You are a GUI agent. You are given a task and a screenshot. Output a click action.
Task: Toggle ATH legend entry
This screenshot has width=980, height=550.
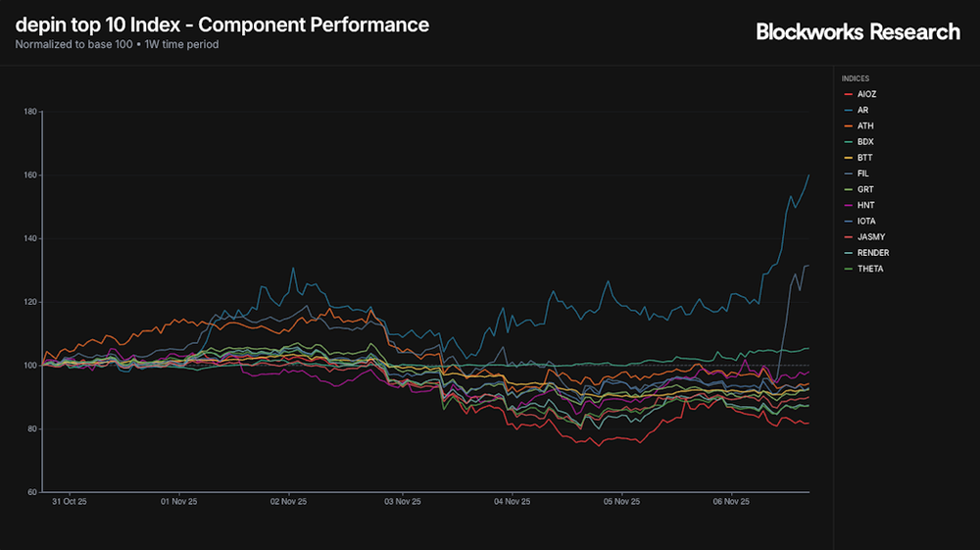(863, 125)
